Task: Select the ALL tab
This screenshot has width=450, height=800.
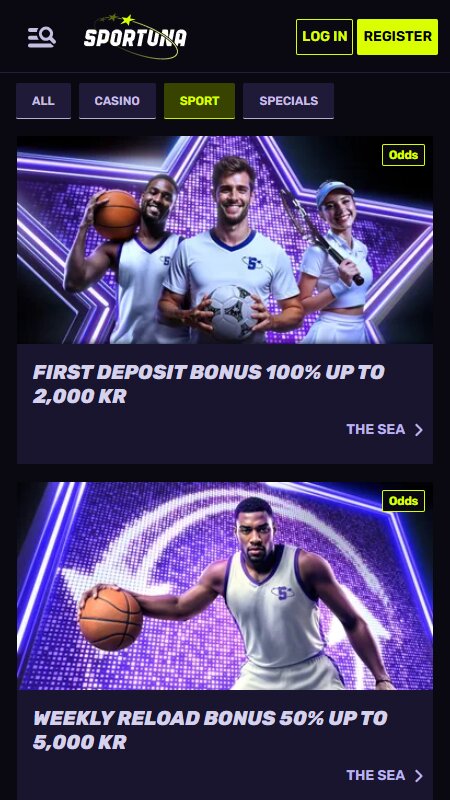Action: click(43, 101)
